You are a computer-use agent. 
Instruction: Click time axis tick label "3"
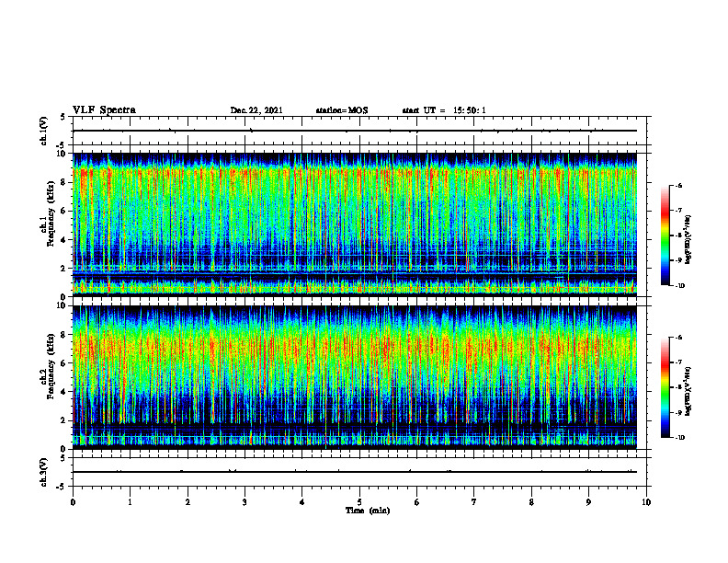(x=245, y=502)
